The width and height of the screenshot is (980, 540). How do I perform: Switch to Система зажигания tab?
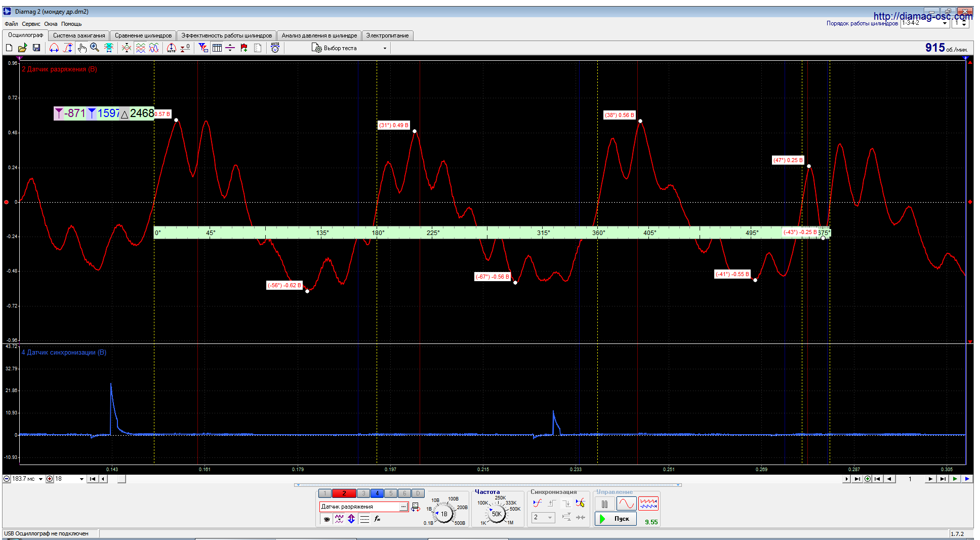pos(79,35)
